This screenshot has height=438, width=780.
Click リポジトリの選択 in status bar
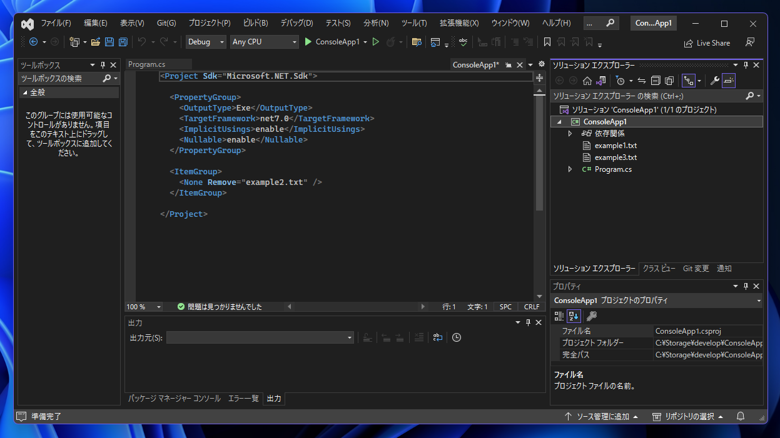click(687, 416)
